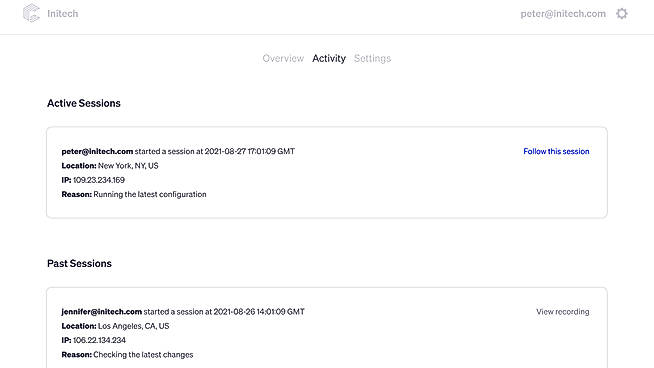Click the Initech brand name

(x=63, y=14)
